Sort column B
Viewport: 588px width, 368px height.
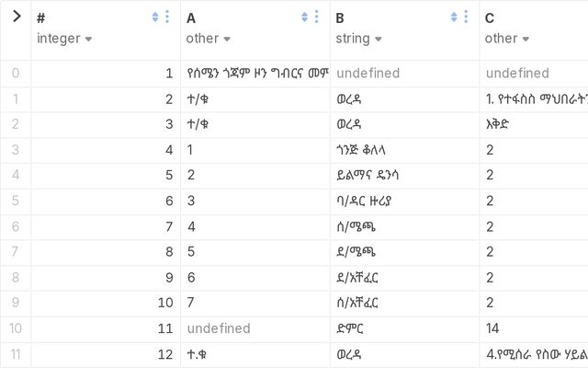454,17
